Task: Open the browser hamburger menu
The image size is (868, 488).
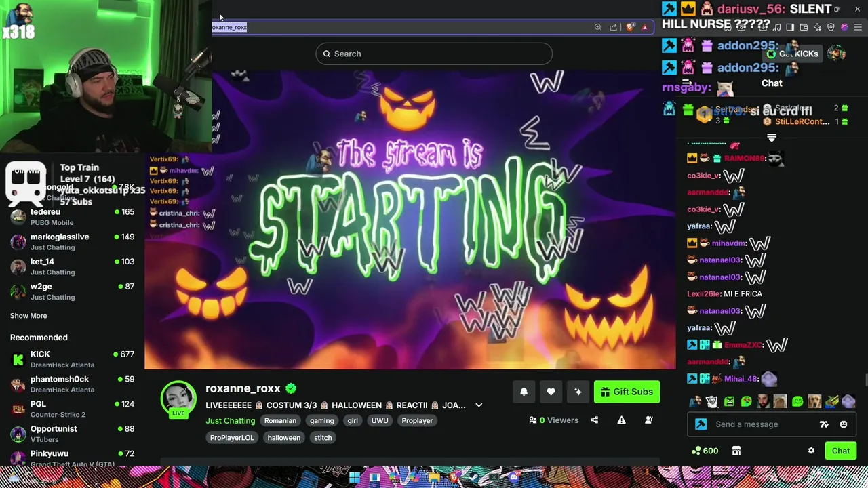Action: pyautogui.click(x=858, y=27)
